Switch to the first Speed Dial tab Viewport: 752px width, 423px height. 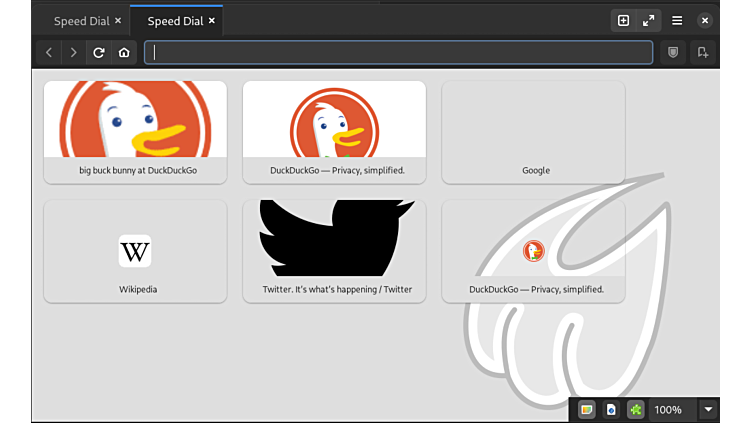point(82,21)
